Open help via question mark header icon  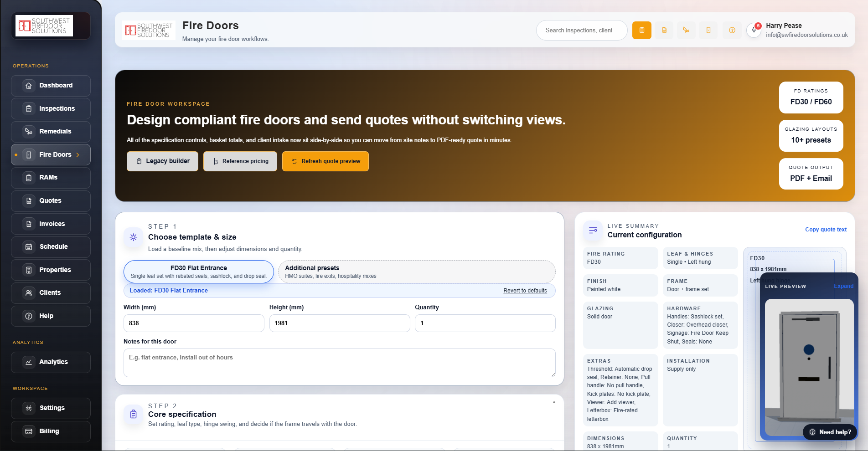click(x=732, y=31)
